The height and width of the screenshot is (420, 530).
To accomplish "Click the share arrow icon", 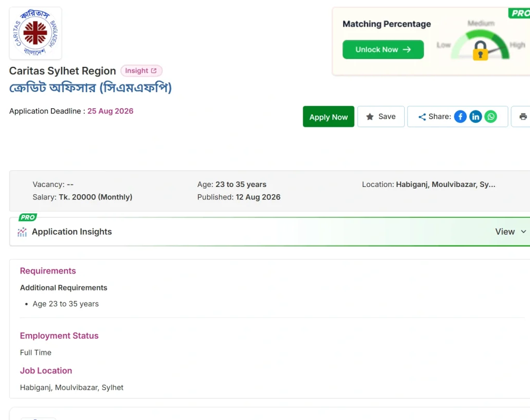I will (x=422, y=117).
